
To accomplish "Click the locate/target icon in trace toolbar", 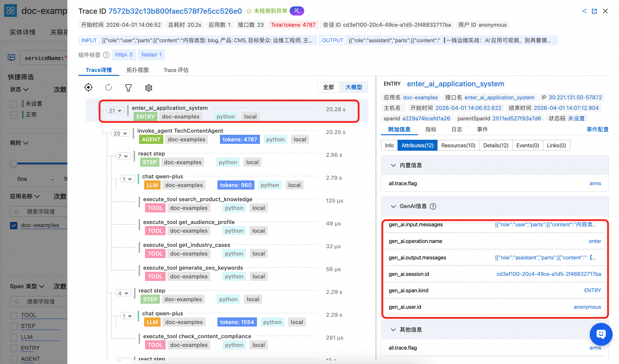I will (x=88, y=87).
